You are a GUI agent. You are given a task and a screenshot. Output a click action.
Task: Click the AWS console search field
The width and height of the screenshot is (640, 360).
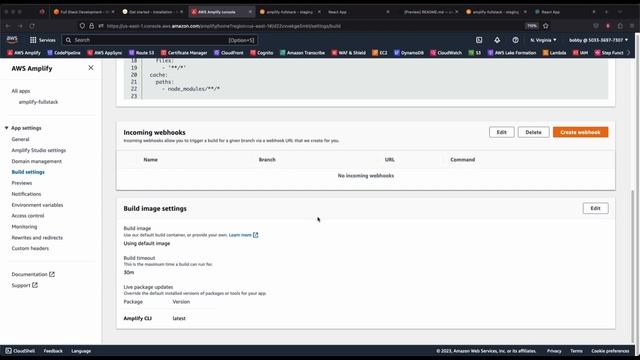point(160,40)
